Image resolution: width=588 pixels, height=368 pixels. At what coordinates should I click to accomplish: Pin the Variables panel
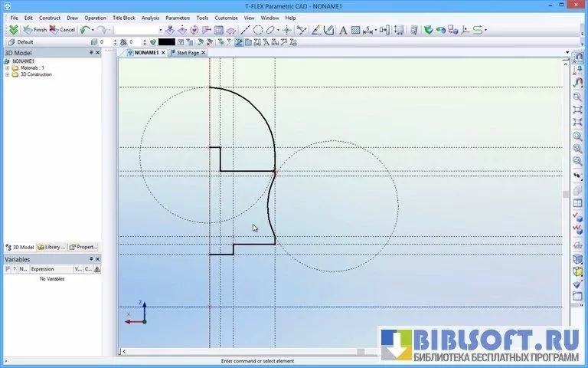click(91, 259)
